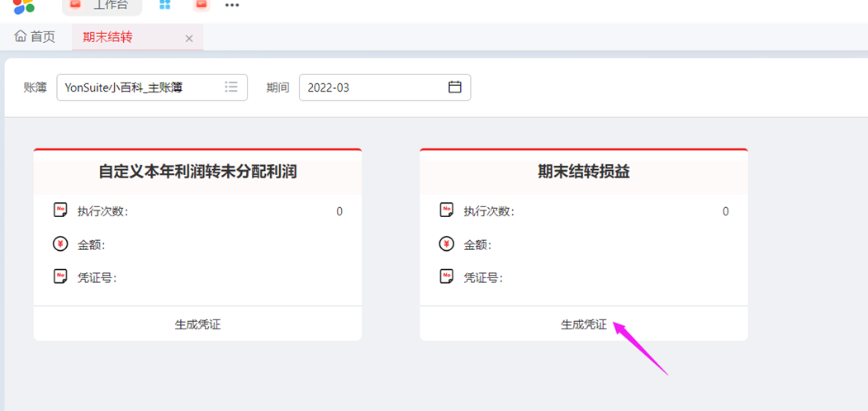Go to the 首页 home tab
868x411 pixels.
pos(36,37)
